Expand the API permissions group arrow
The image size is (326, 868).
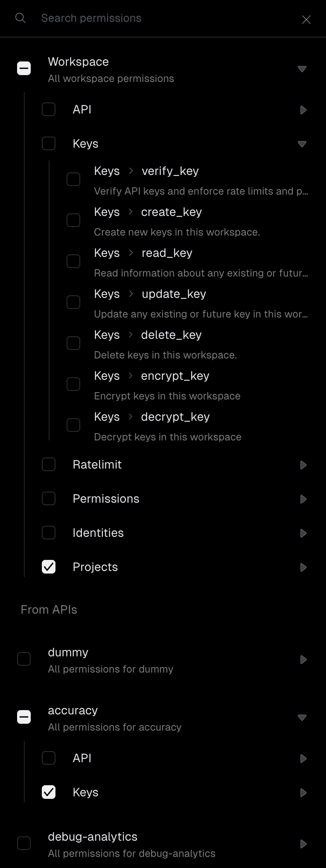point(303,110)
